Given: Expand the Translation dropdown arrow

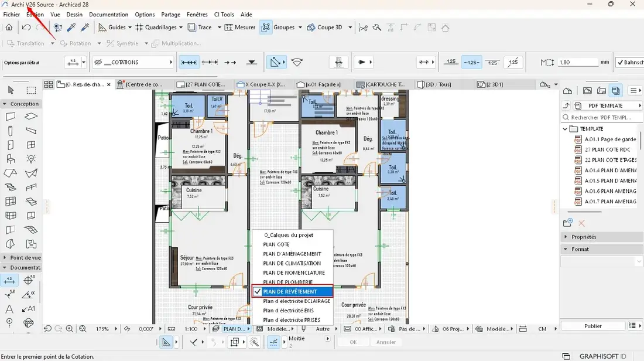Looking at the screenshot, I should point(53,43).
